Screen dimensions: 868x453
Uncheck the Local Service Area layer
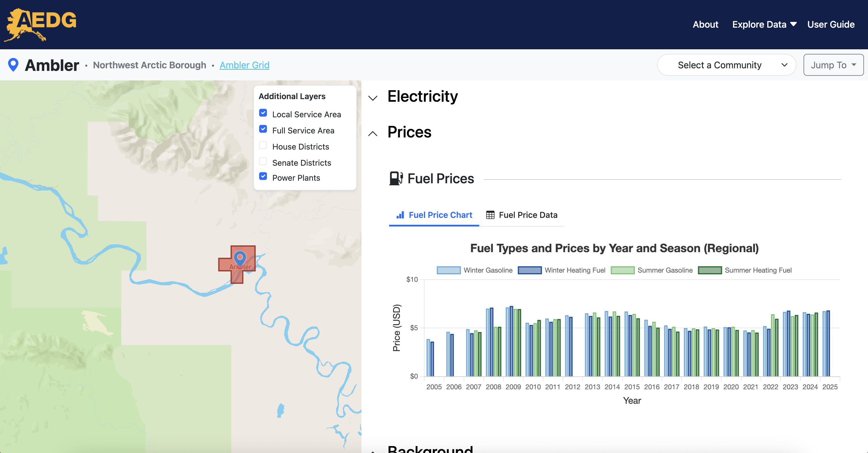tap(263, 113)
